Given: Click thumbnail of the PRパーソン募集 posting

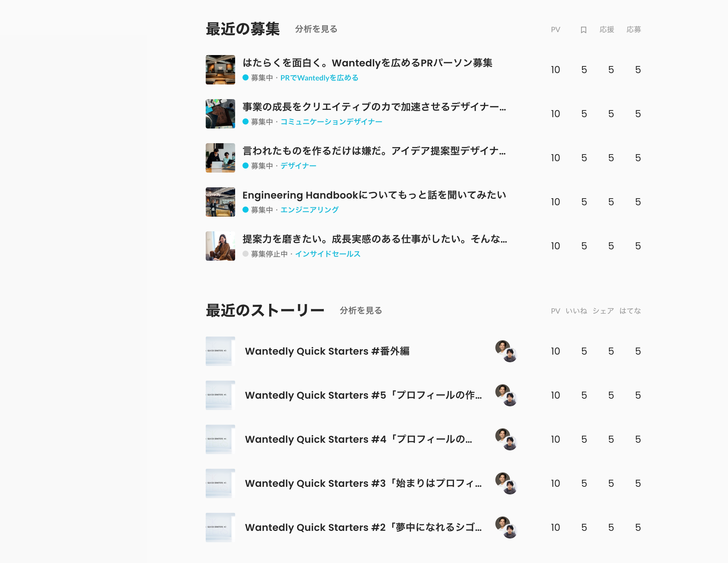Looking at the screenshot, I should (x=220, y=70).
